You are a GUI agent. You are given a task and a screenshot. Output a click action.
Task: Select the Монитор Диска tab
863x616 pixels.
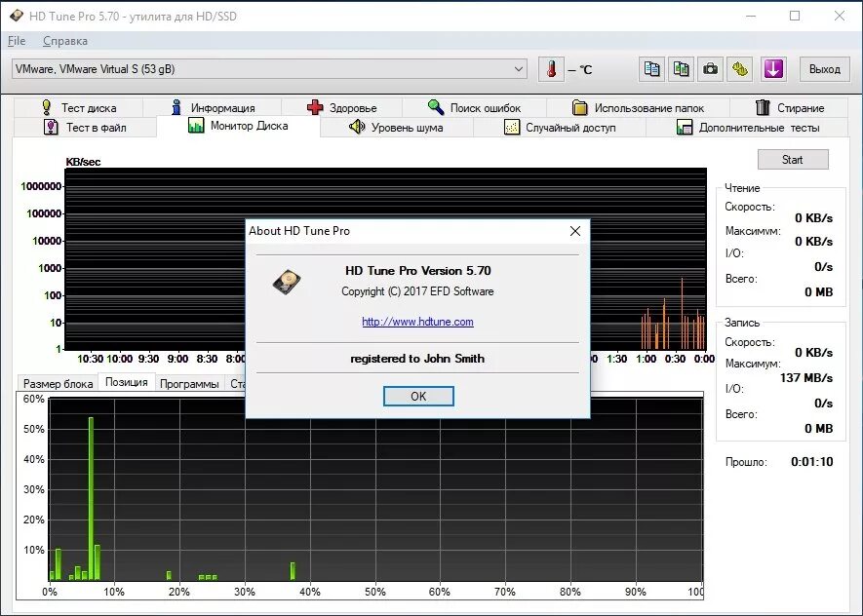click(238, 126)
